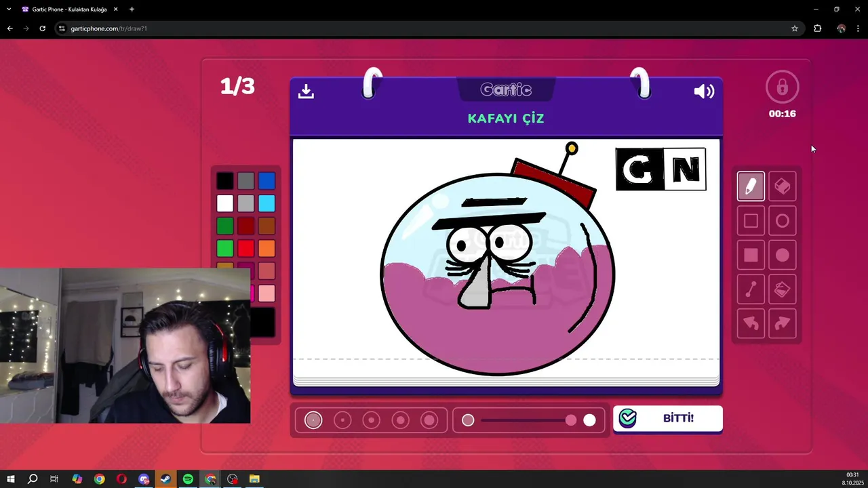Select the smallest brush size
Screen dimensions: 868x488
[313, 420]
